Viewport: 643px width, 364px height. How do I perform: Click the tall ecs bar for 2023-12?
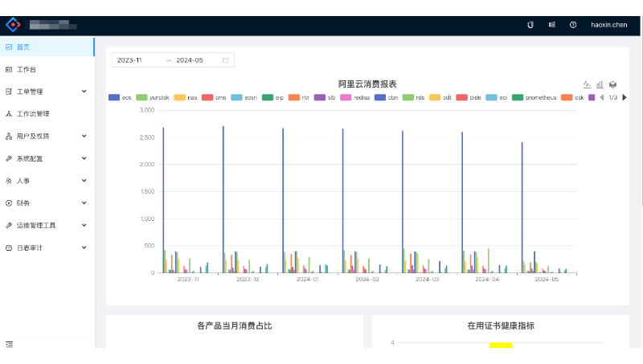pyautogui.click(x=223, y=199)
